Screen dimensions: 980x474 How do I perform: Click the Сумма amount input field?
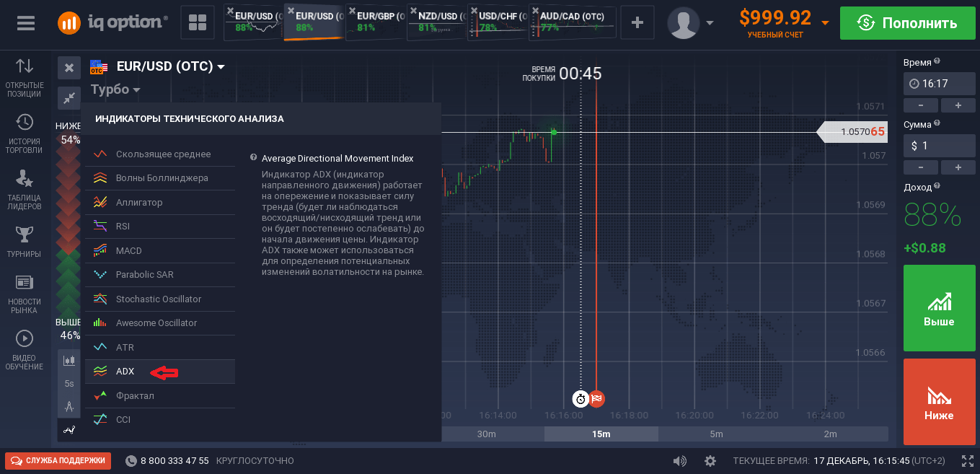pos(939,146)
